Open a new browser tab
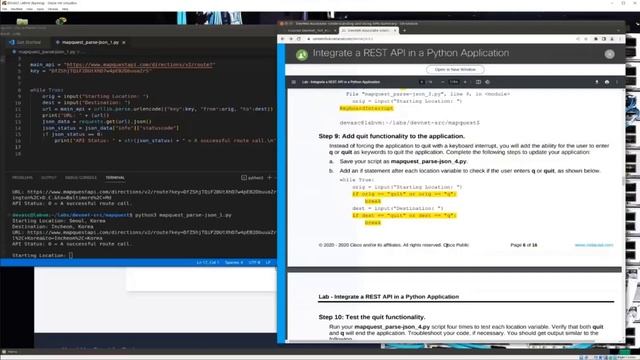This screenshot has width=640, height=360. coord(404,31)
